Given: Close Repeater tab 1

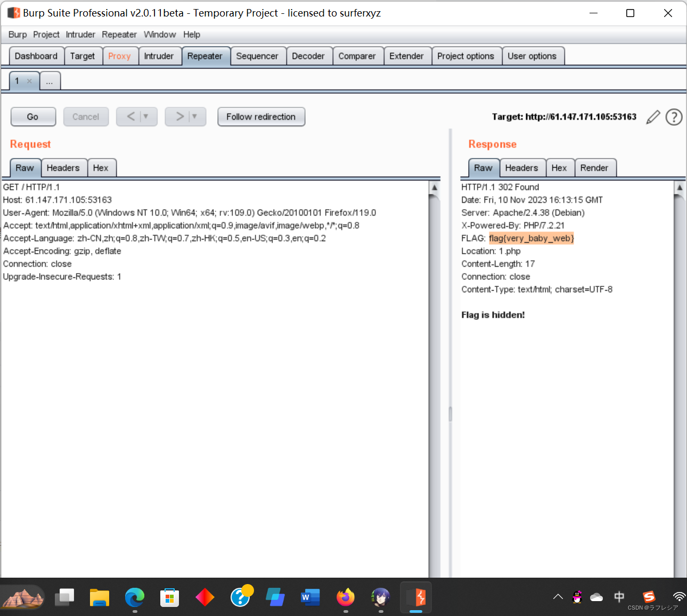Looking at the screenshot, I should (30, 80).
